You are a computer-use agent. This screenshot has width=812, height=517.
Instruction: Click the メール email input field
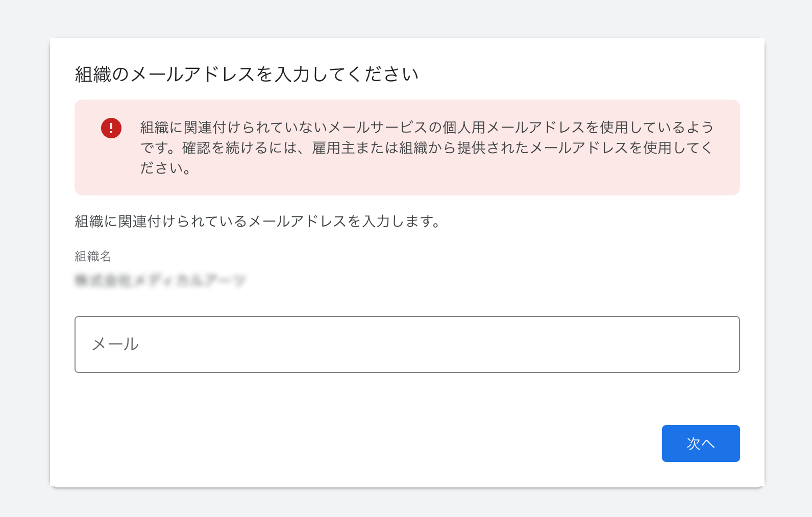407,344
